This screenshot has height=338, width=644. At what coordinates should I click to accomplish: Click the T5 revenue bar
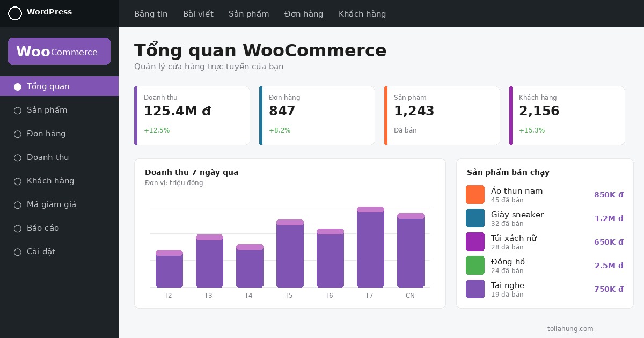click(x=290, y=253)
